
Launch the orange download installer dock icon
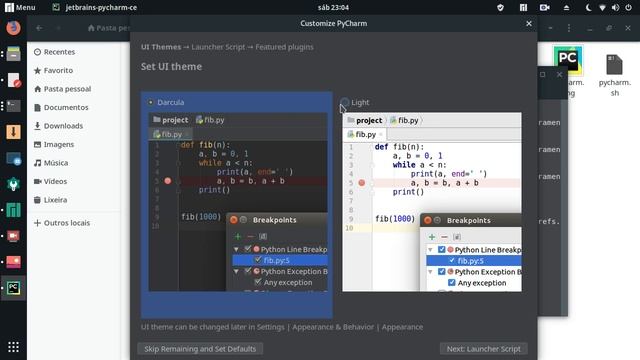coord(13,132)
